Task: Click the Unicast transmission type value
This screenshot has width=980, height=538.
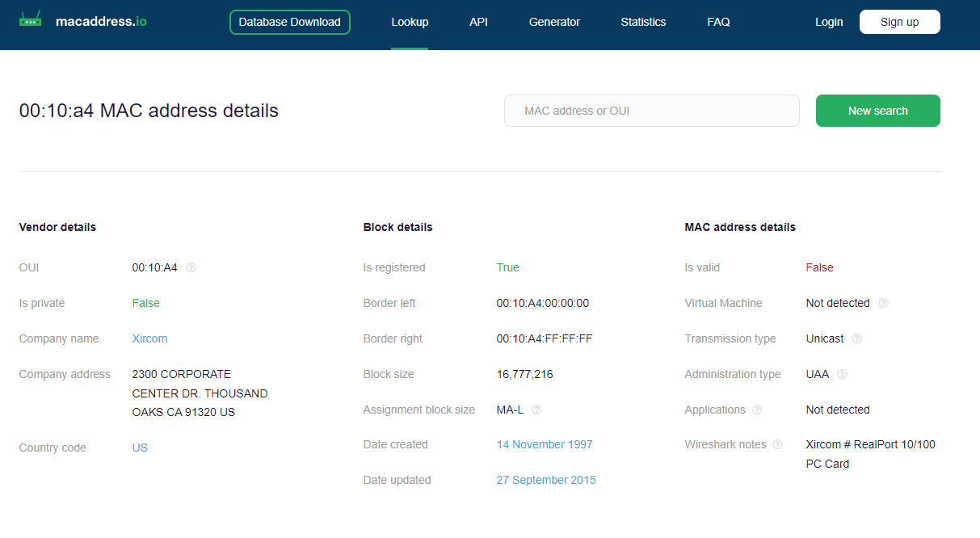Action: pos(825,338)
